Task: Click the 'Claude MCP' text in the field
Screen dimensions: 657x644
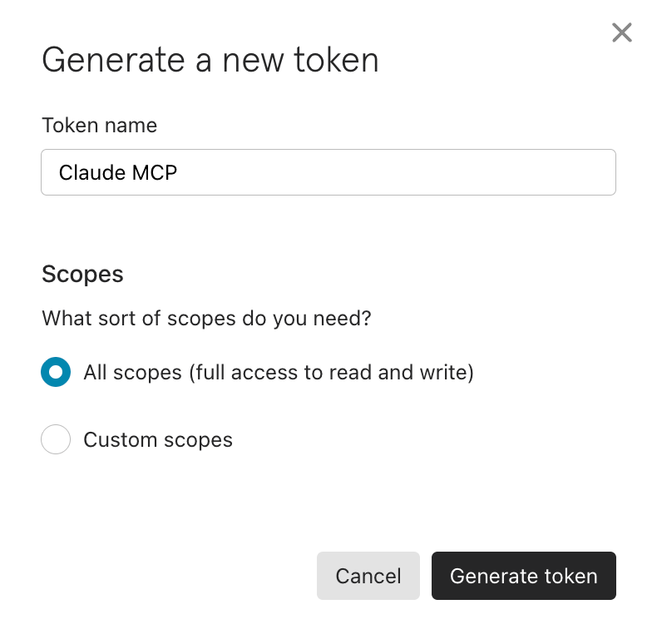Action: pos(118,172)
